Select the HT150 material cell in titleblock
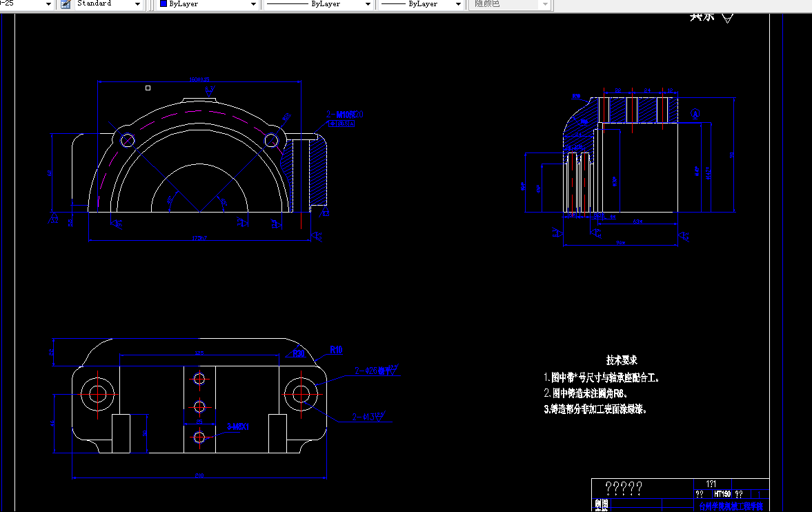 (x=722, y=494)
